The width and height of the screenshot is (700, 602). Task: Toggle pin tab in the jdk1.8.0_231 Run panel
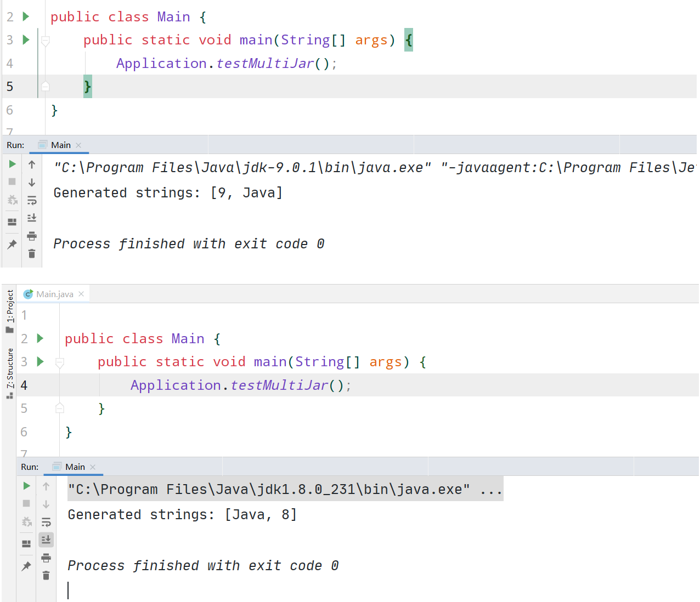26,566
